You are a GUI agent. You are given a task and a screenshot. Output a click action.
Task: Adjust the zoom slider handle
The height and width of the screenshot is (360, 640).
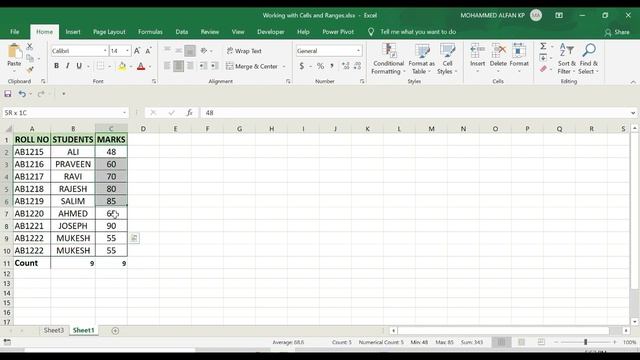585,342
